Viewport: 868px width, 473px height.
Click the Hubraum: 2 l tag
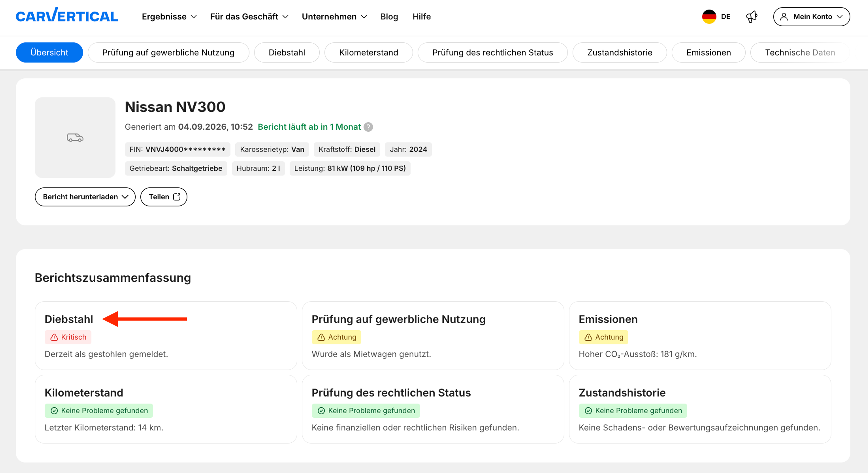point(258,168)
